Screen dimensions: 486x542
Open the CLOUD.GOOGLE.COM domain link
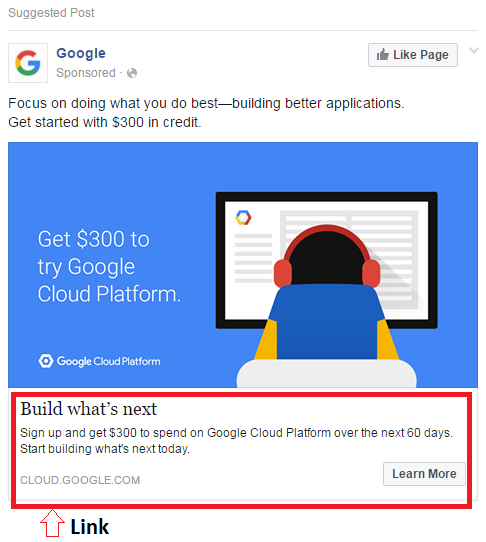[x=80, y=480]
